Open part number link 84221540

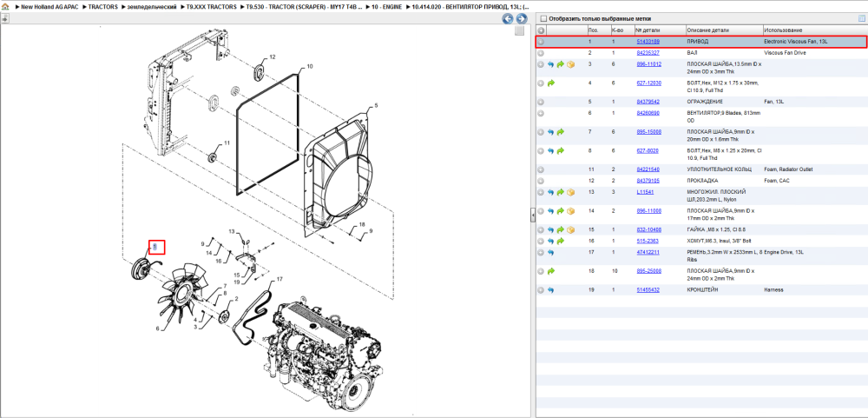648,169
